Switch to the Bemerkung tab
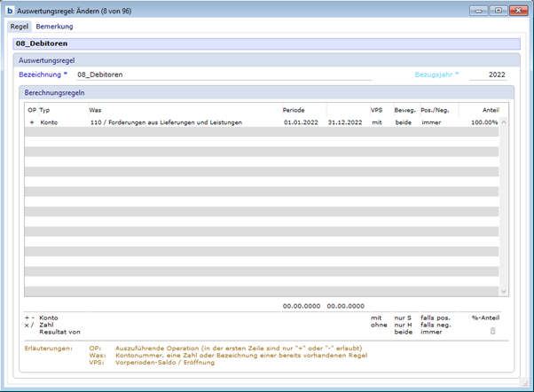This screenshot has width=534, height=392. [x=54, y=27]
